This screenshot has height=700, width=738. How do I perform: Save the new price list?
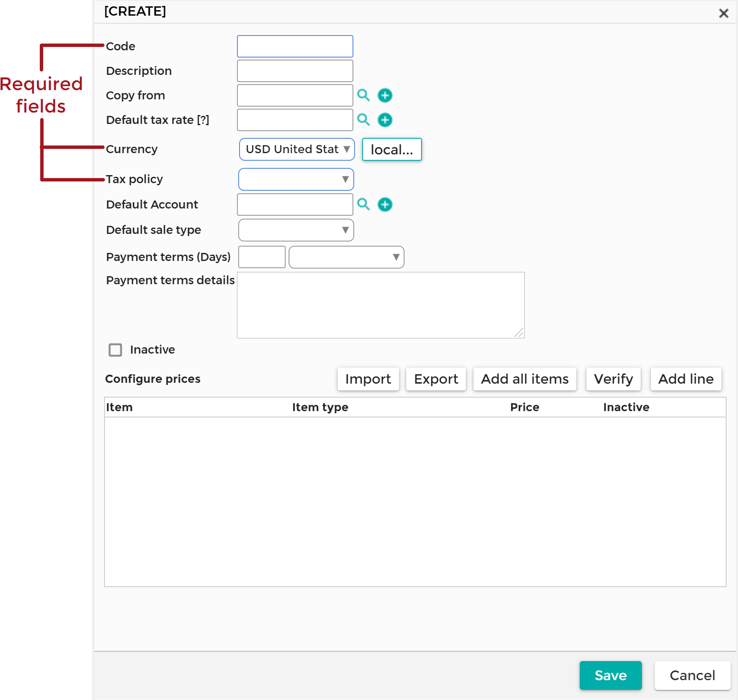(611, 675)
